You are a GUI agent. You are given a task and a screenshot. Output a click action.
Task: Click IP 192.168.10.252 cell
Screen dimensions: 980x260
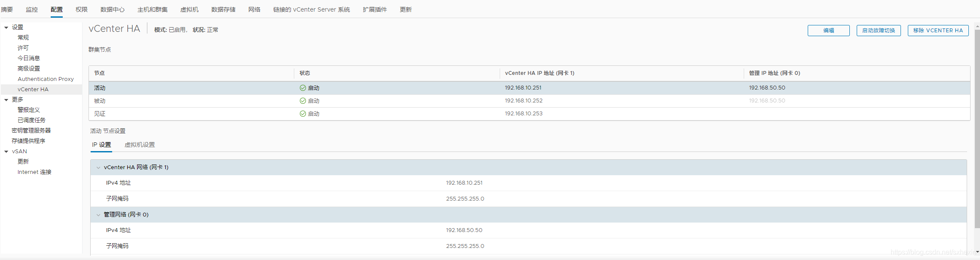[x=524, y=101]
